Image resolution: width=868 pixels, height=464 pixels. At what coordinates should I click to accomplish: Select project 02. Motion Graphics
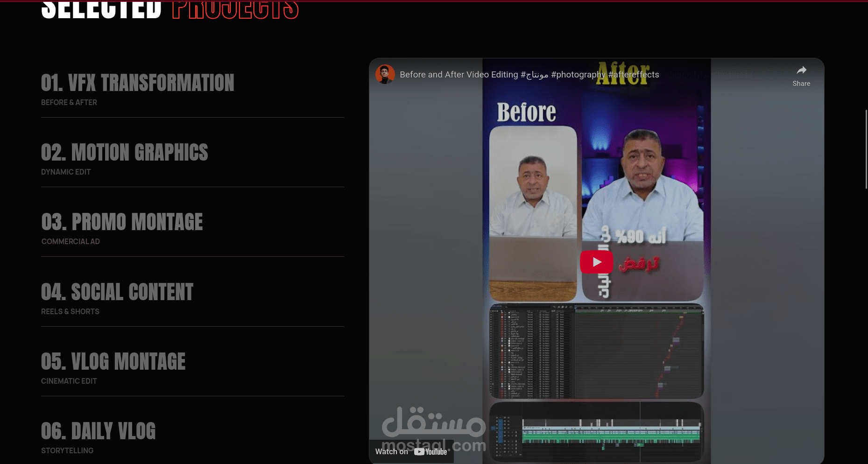pos(124,153)
